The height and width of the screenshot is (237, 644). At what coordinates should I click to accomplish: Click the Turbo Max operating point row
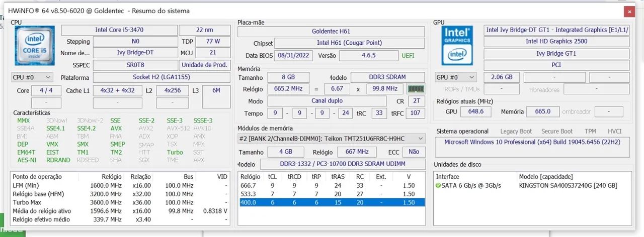click(x=120, y=202)
